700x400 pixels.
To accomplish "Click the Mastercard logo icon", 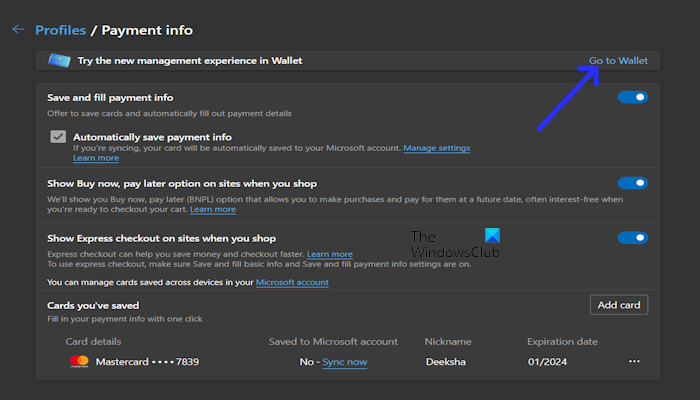I will tap(80, 362).
